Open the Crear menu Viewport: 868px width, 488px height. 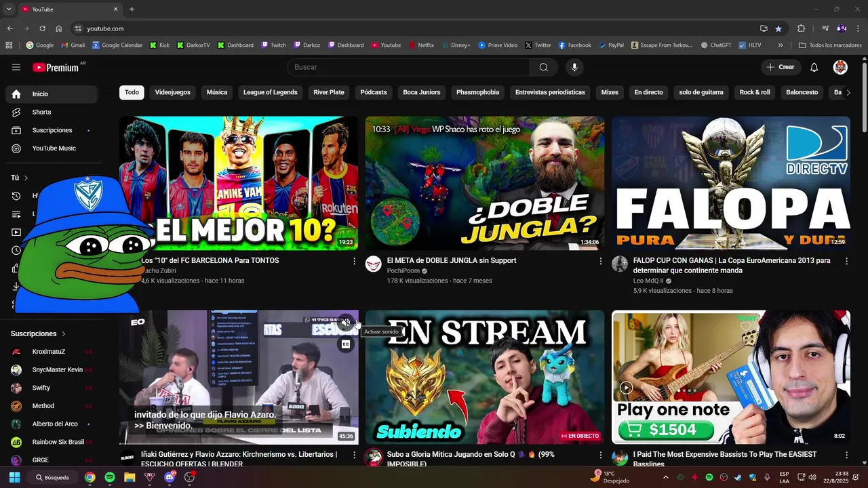[x=781, y=67]
